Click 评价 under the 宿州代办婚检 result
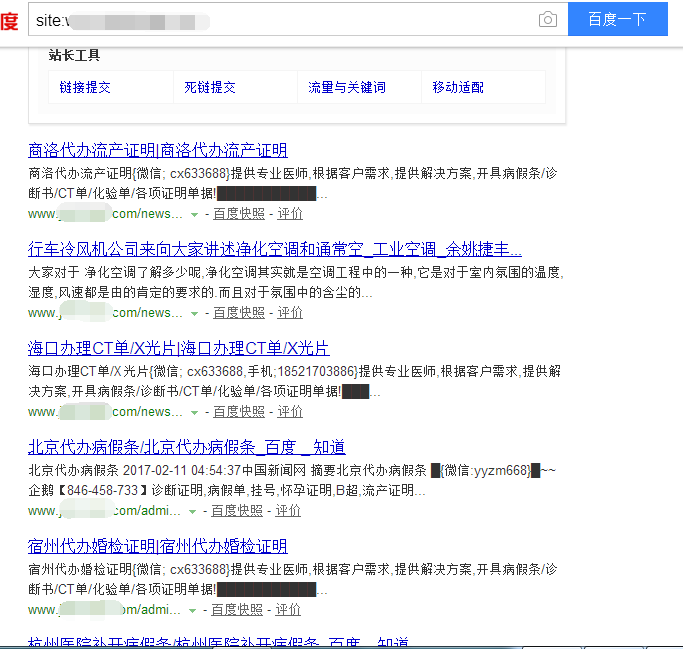The height and width of the screenshot is (649, 683). tap(288, 610)
